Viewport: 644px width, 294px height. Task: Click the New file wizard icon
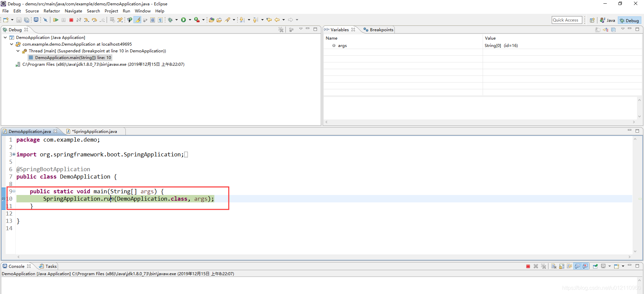click(6, 20)
